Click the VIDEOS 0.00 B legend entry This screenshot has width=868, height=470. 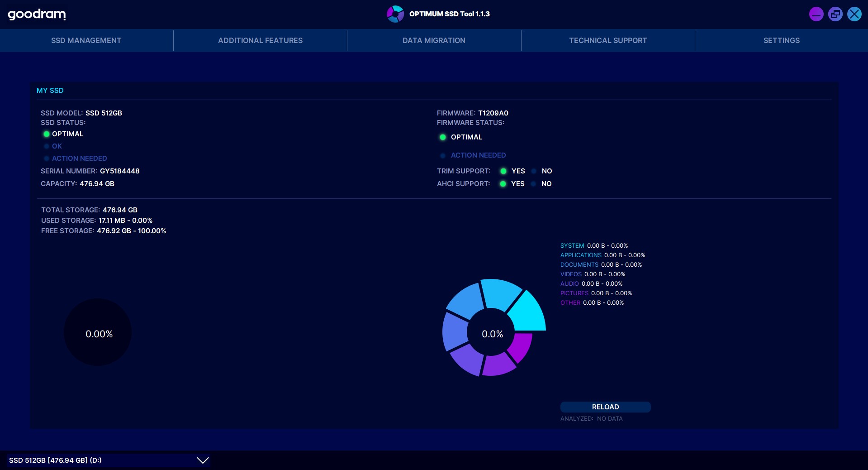(593, 274)
